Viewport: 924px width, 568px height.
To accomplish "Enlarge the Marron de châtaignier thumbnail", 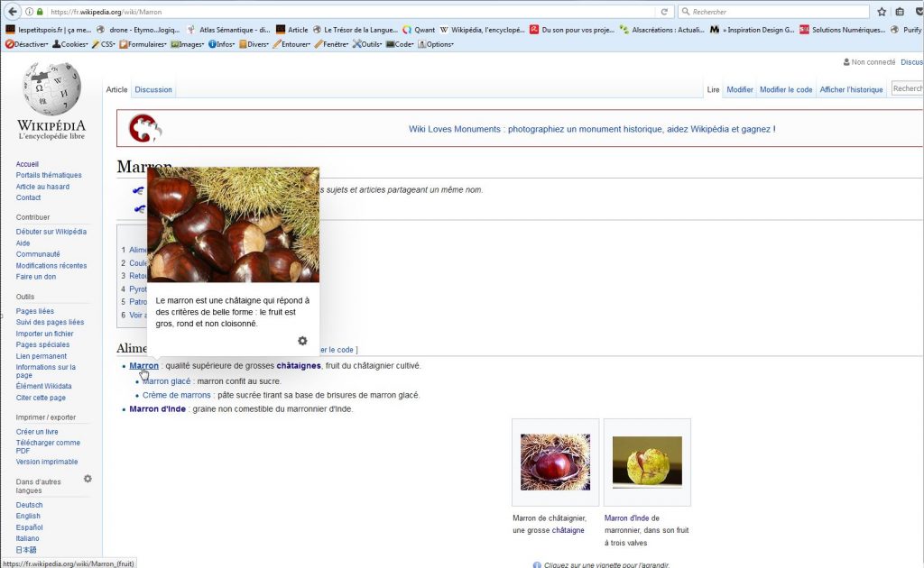I will (x=555, y=462).
